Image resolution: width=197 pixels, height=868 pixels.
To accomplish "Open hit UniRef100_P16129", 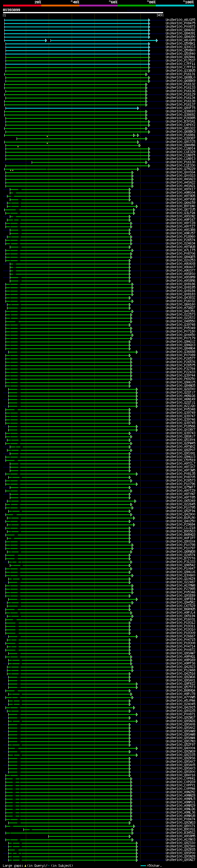I will point(180,94).
